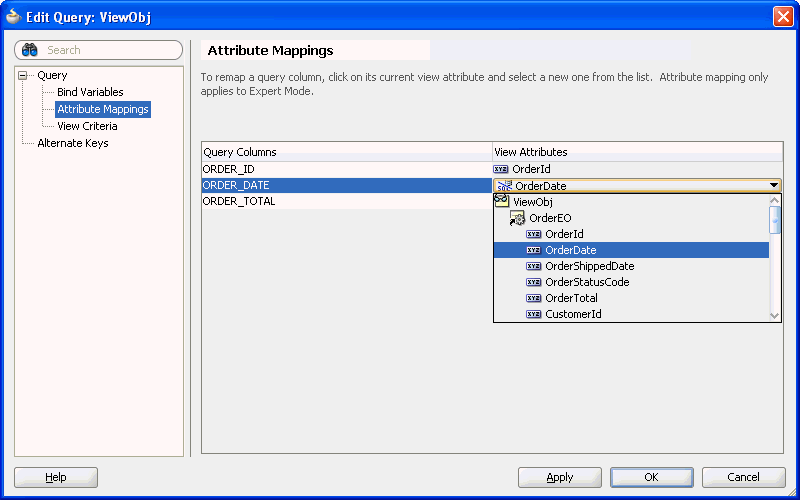Click the icon next to highlighted OrderDate
This screenshot has height=500, width=800.
pos(533,250)
